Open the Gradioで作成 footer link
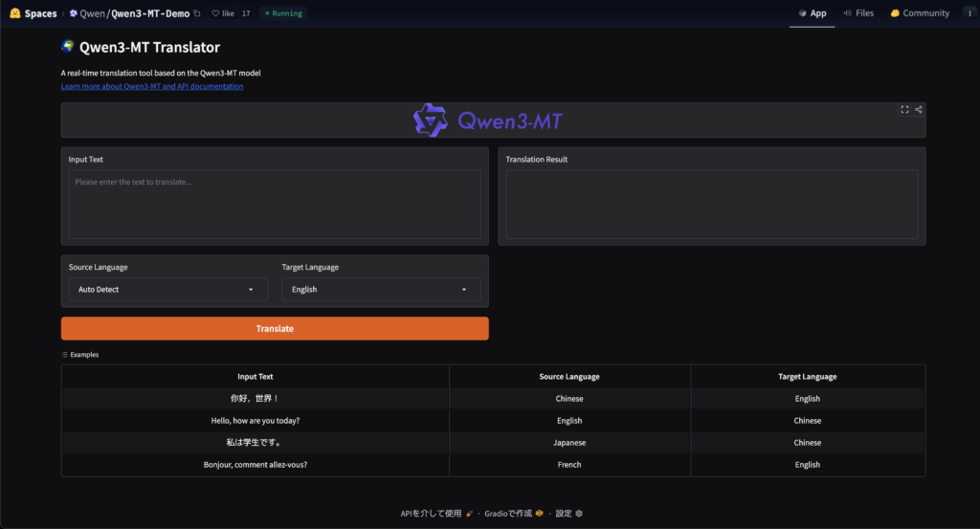980x529 pixels. (514, 514)
